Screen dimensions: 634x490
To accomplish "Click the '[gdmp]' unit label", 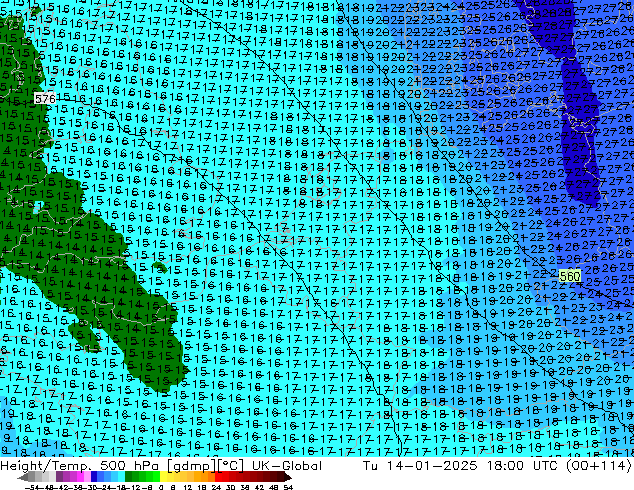I will (191, 466).
